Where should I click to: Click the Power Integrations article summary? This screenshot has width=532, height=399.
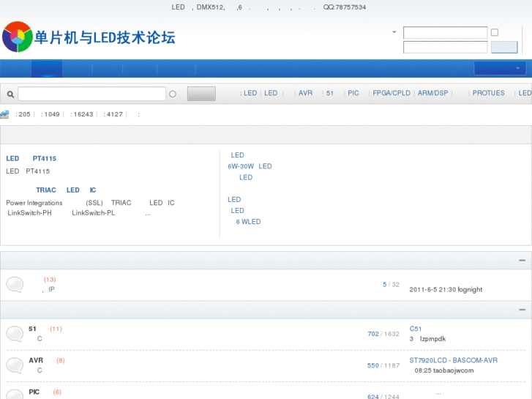coord(90,208)
